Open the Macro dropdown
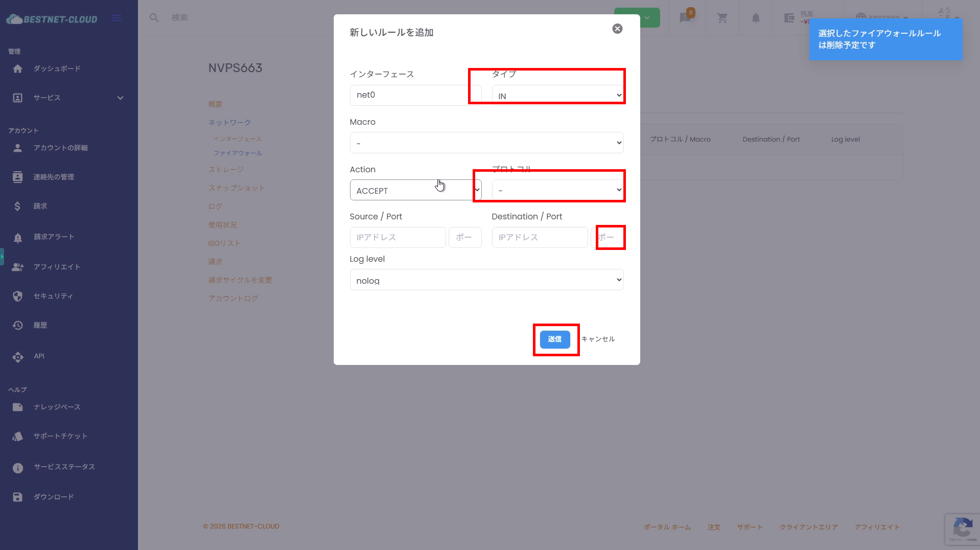The image size is (980, 550). pos(486,143)
